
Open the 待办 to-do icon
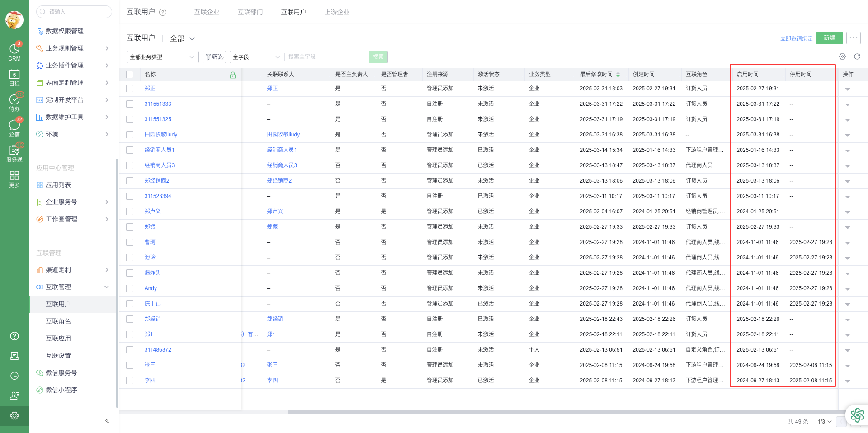tap(14, 103)
